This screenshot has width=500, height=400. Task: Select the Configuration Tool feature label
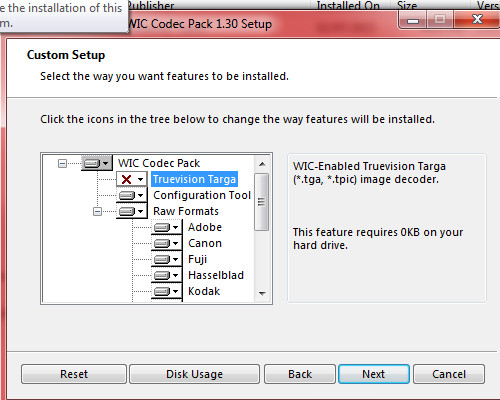[x=202, y=195]
